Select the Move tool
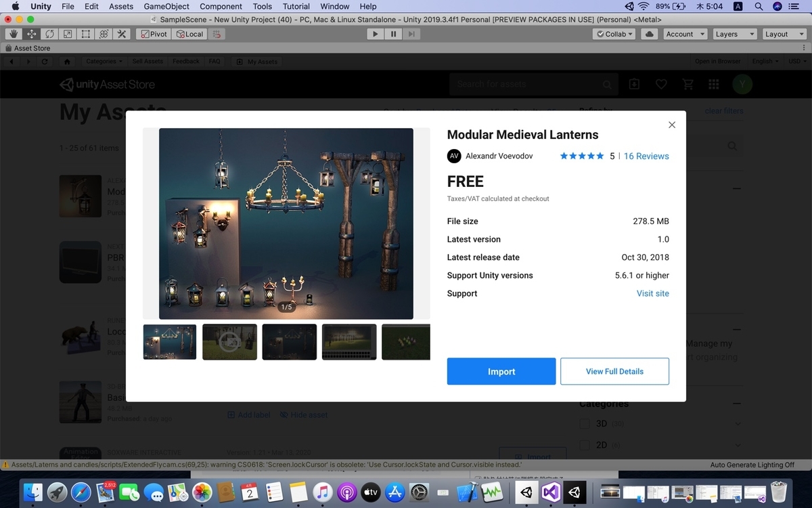 tap(32, 34)
